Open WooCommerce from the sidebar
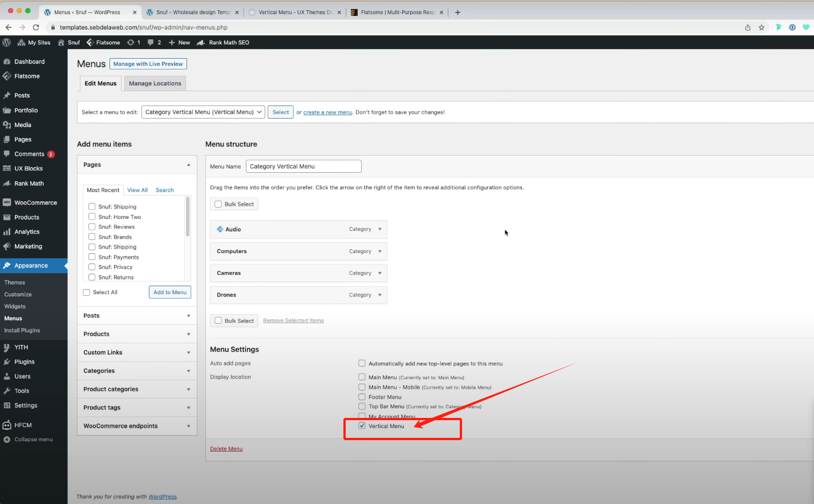 35,202
